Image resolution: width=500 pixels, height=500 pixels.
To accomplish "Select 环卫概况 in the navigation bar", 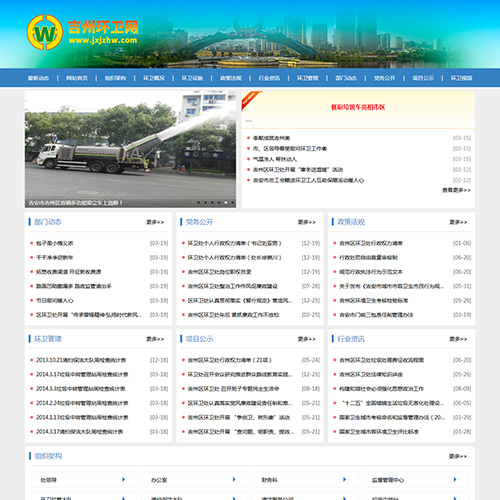I will point(154,78).
